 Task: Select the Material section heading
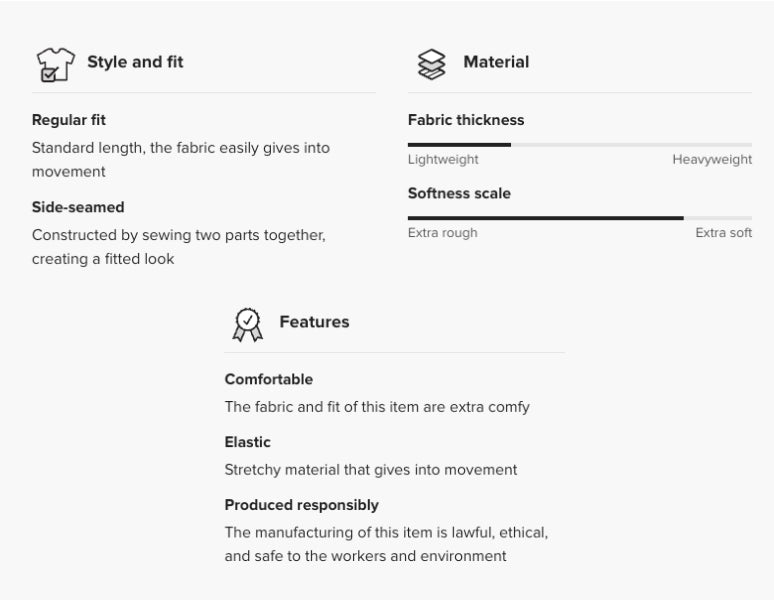[496, 62]
